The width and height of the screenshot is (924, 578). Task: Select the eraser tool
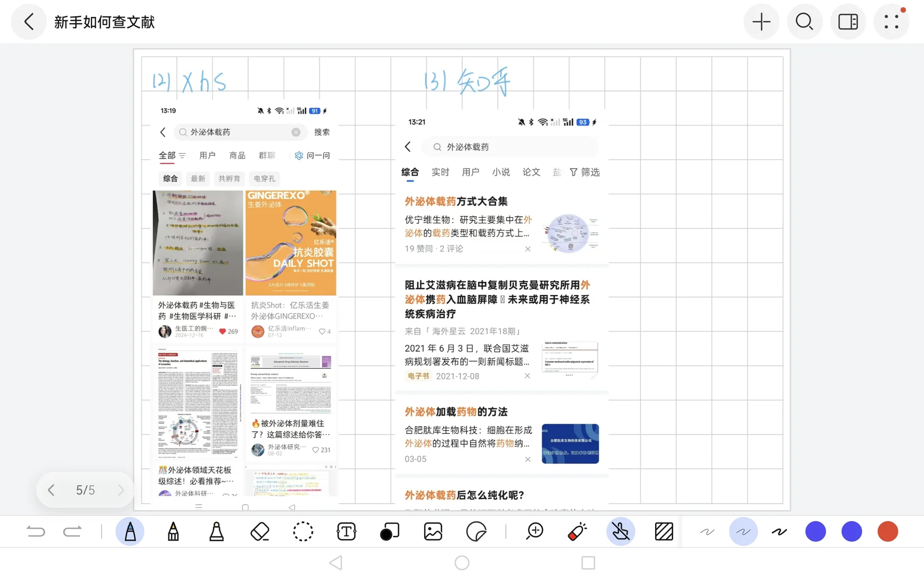pos(260,531)
